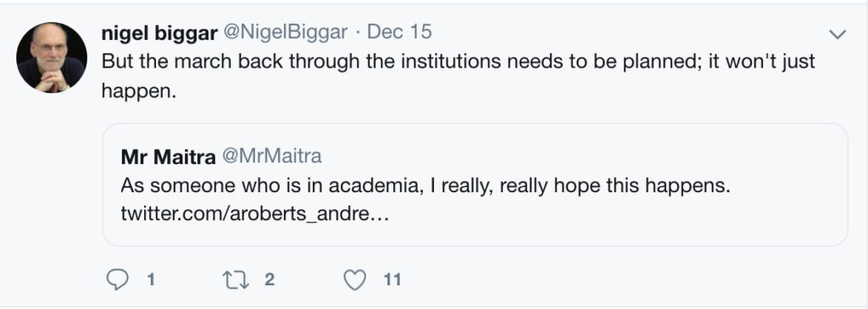This screenshot has width=868, height=309.
Task: Select the @MrMaitra handle in quoted tweet
Action: [x=272, y=157]
